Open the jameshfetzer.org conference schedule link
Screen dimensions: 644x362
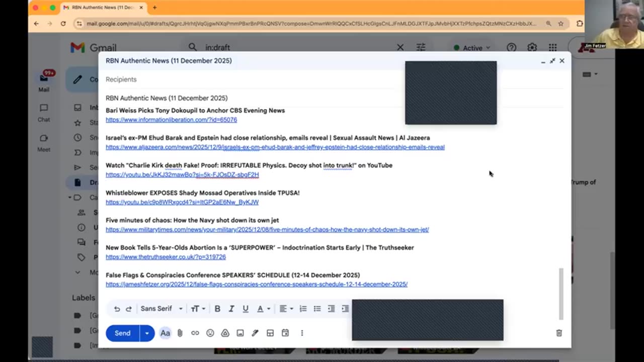[257, 284]
